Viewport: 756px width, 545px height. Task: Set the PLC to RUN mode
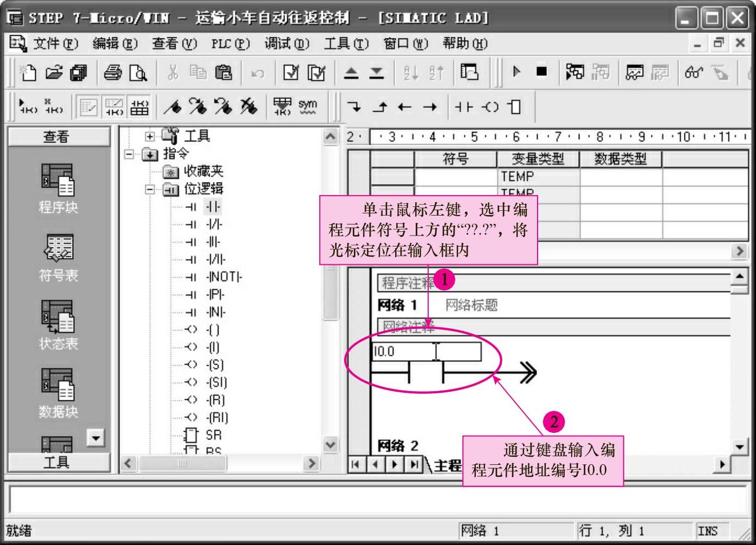click(x=517, y=72)
